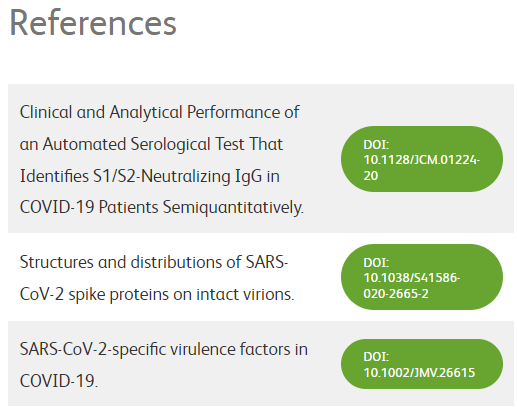Screen dimensions: 517x409
Task: Click the '020-2665-2' text in the DOI pill
Action: pos(396,294)
